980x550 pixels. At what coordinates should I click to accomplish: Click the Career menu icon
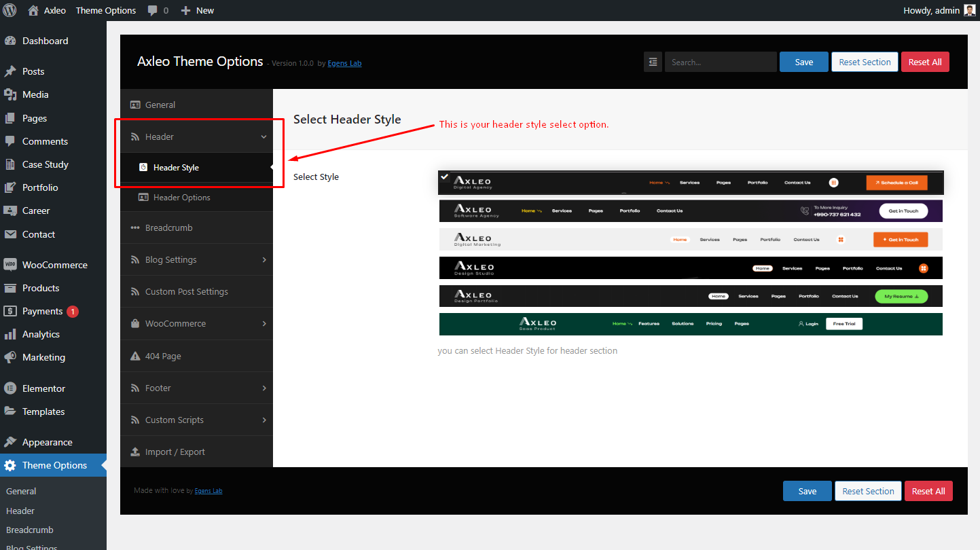pyautogui.click(x=10, y=210)
